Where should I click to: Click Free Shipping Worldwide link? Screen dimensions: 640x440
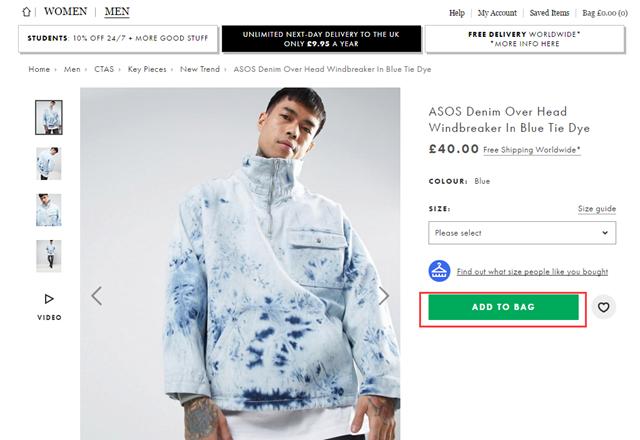pos(531,150)
